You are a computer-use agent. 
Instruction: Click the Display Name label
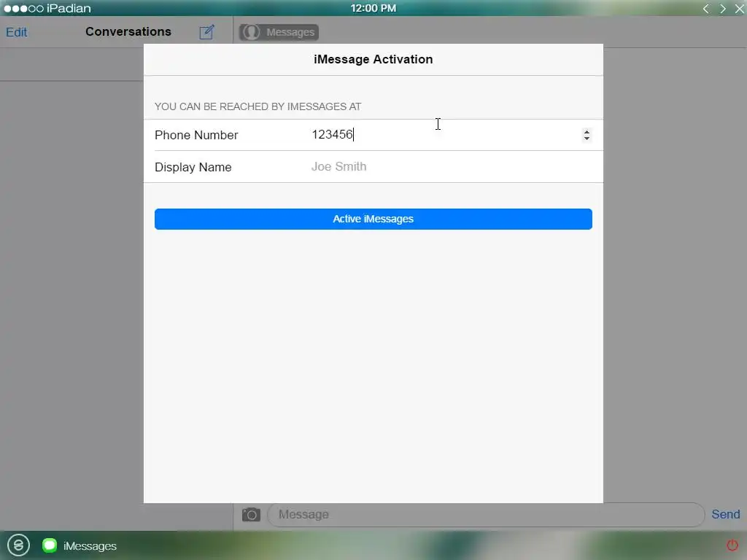(x=193, y=167)
